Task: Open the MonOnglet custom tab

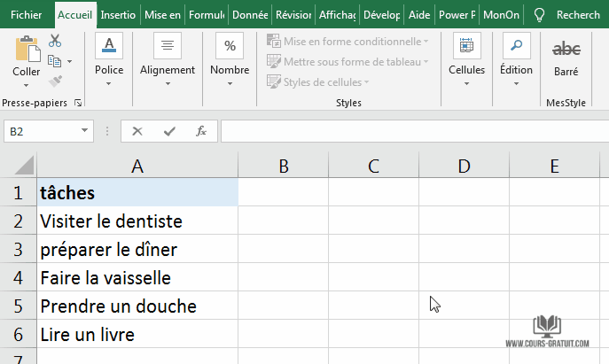Action: 501,15
